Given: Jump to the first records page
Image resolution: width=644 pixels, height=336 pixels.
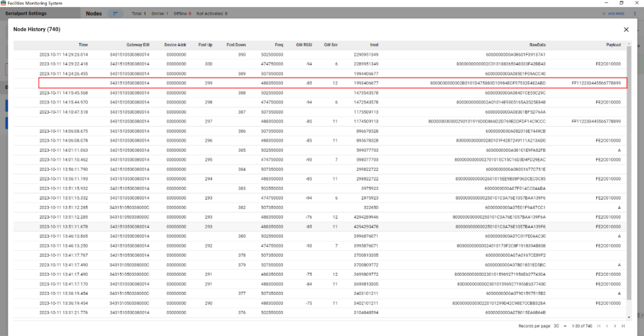Looking at the screenshot, I should 599,326.
